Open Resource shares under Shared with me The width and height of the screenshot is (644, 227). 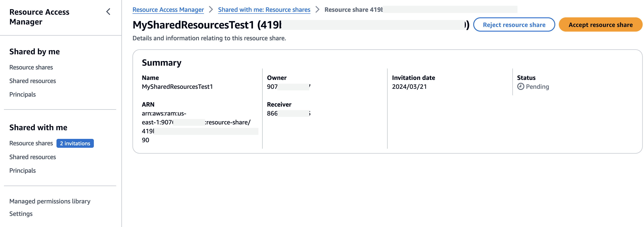(x=31, y=143)
